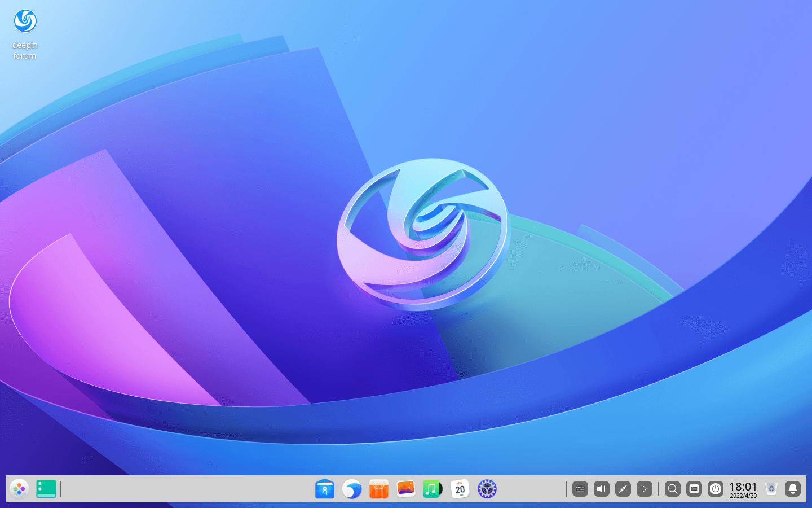Click the onscreen keyboard tray icon
Viewport: 812px width, 508px height.
pyautogui.click(x=580, y=489)
